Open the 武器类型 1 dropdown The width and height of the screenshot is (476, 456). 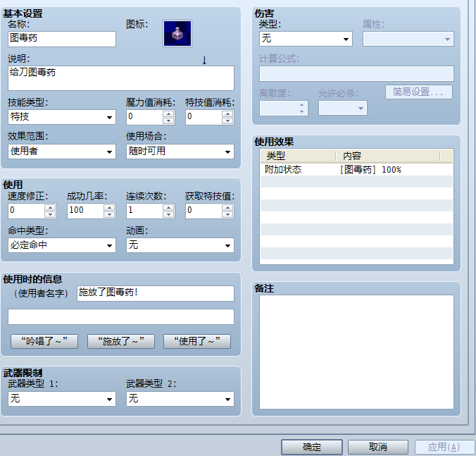[62, 399]
